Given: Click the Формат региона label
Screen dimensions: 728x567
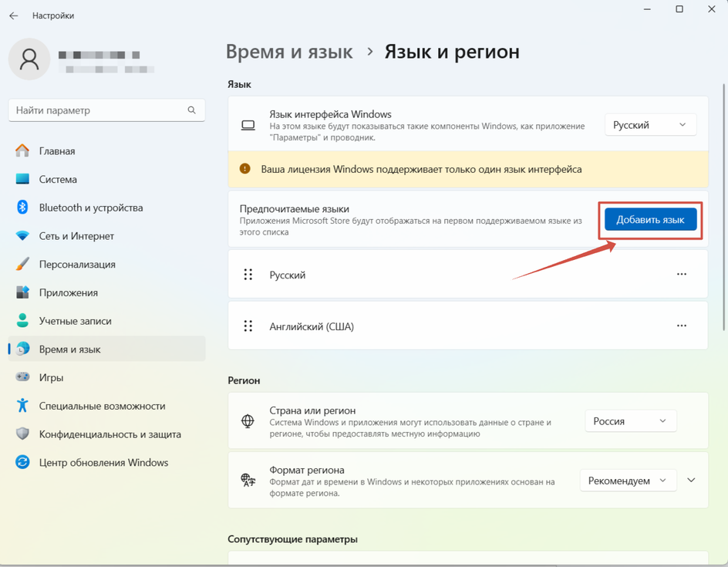Looking at the screenshot, I should tap(307, 470).
